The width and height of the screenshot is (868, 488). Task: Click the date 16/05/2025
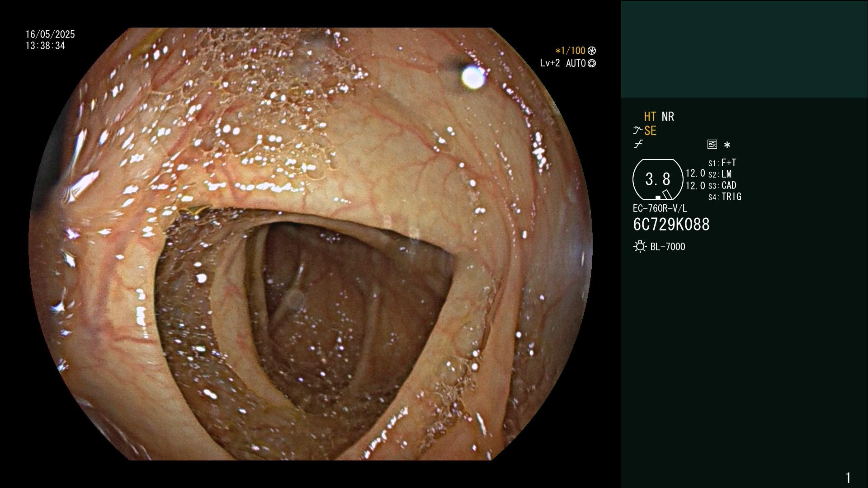50,34
